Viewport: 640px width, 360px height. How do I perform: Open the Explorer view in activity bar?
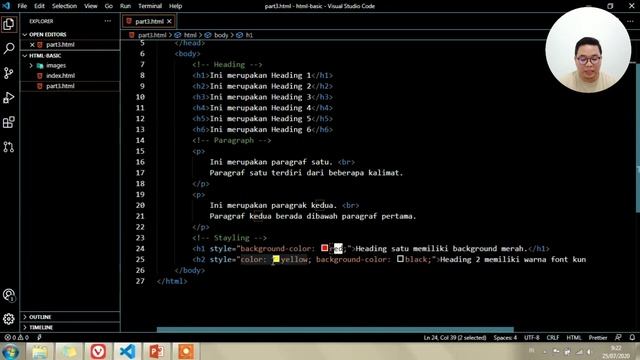point(9,24)
